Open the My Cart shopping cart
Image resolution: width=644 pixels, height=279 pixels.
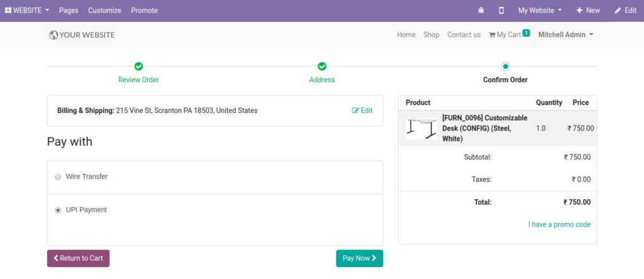[x=508, y=35]
